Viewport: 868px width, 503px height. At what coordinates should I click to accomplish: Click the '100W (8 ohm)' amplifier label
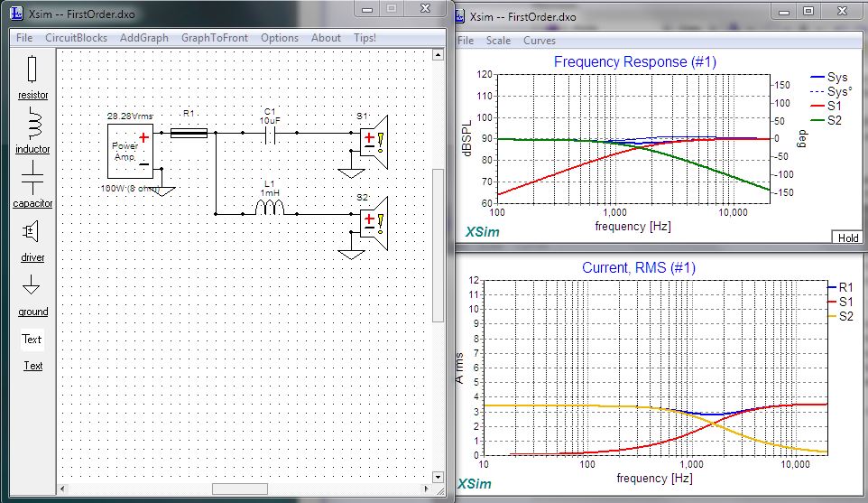pyautogui.click(x=130, y=189)
